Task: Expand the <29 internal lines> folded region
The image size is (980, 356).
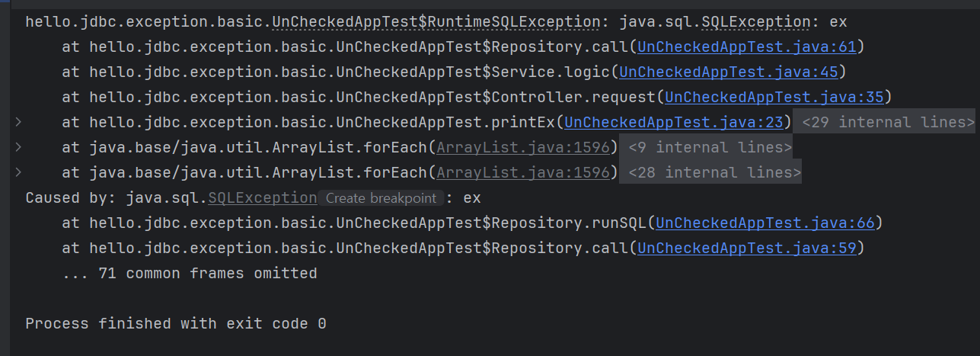Action: click(x=885, y=122)
